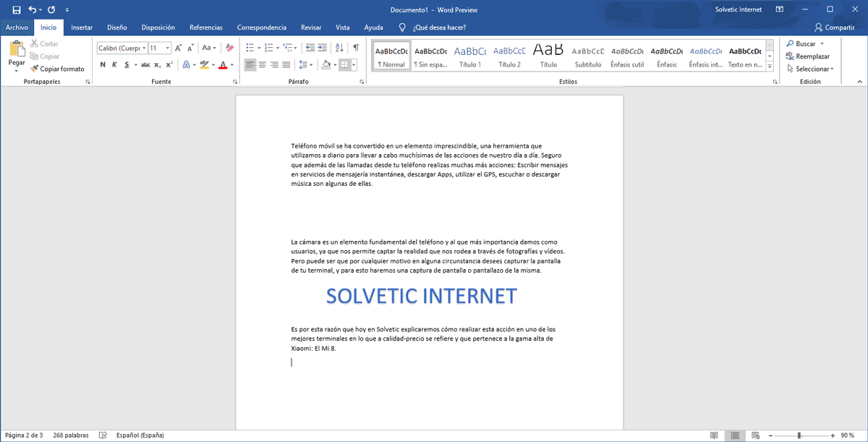Open the line spacing dropdown
Image resolution: width=868 pixels, height=442 pixels.
coord(307,64)
